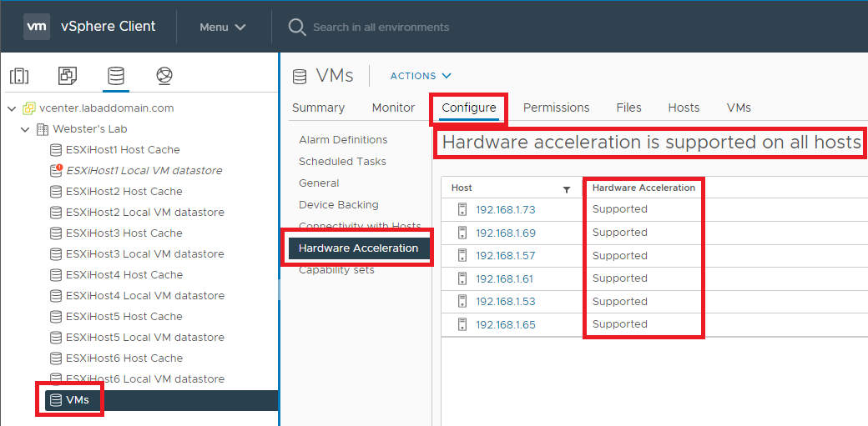Collapse the vcenter.labaddomain.com tree node

(12, 108)
